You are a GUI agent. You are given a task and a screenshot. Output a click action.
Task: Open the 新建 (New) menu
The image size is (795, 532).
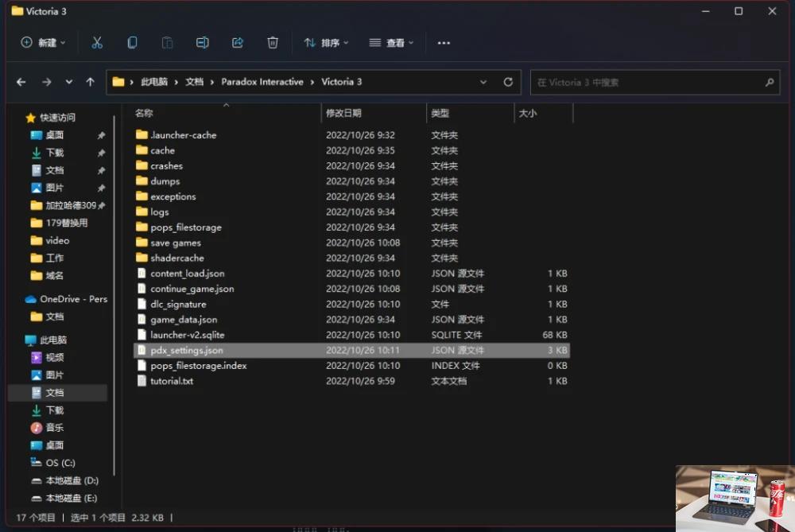click(43, 43)
